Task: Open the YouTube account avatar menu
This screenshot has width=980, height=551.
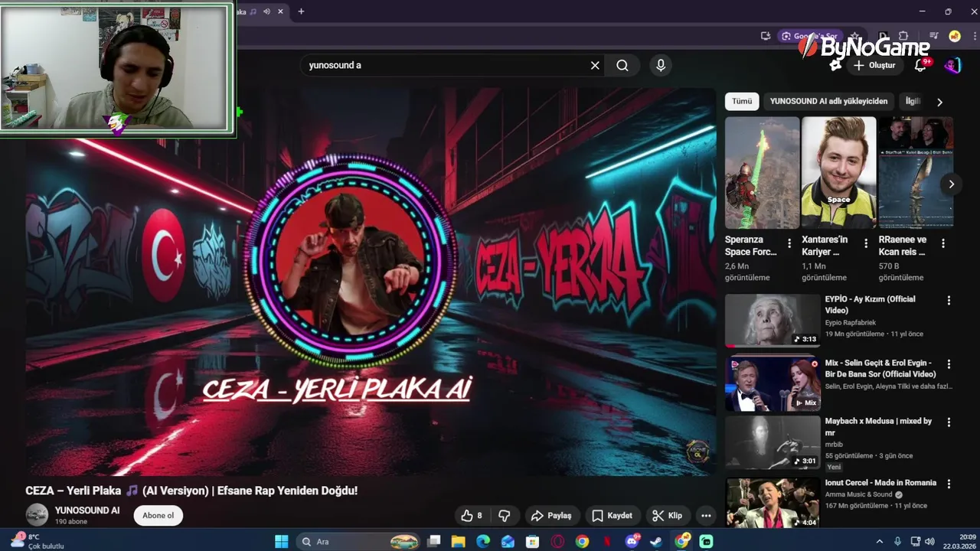Action: click(952, 65)
